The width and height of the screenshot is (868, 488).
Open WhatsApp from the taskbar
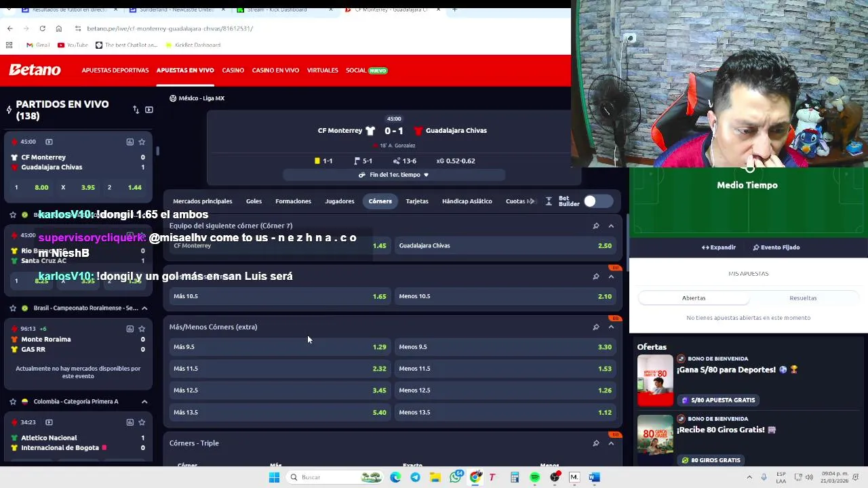click(456, 477)
